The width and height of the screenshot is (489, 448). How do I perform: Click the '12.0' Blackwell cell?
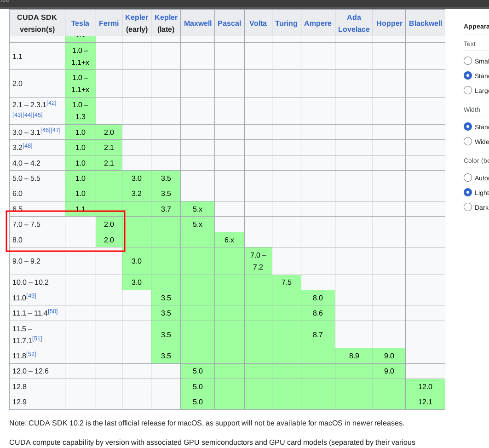[425, 386]
